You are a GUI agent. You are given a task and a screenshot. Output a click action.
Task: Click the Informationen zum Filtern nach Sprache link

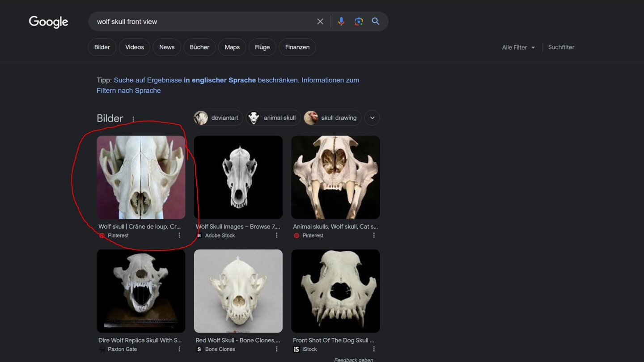pyautogui.click(x=330, y=80)
